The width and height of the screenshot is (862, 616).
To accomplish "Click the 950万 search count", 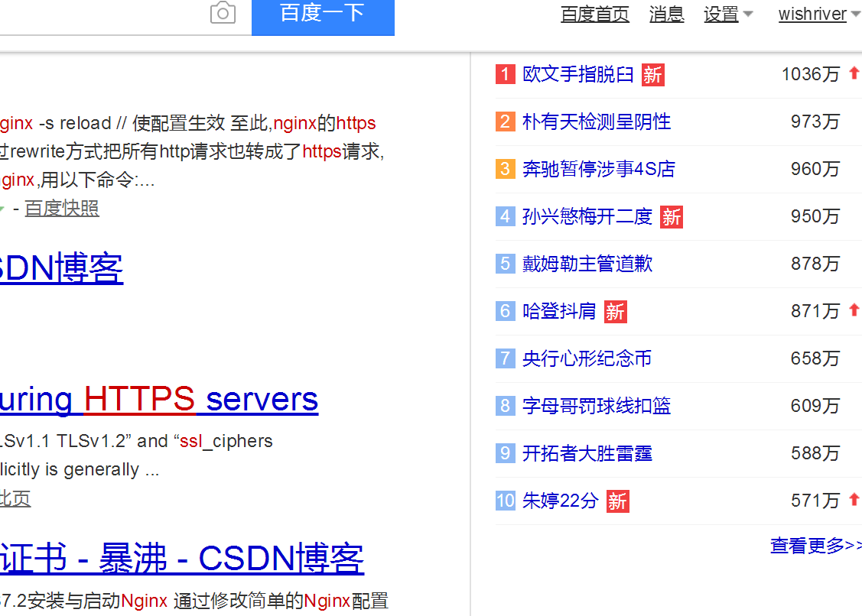I will pyautogui.click(x=815, y=216).
